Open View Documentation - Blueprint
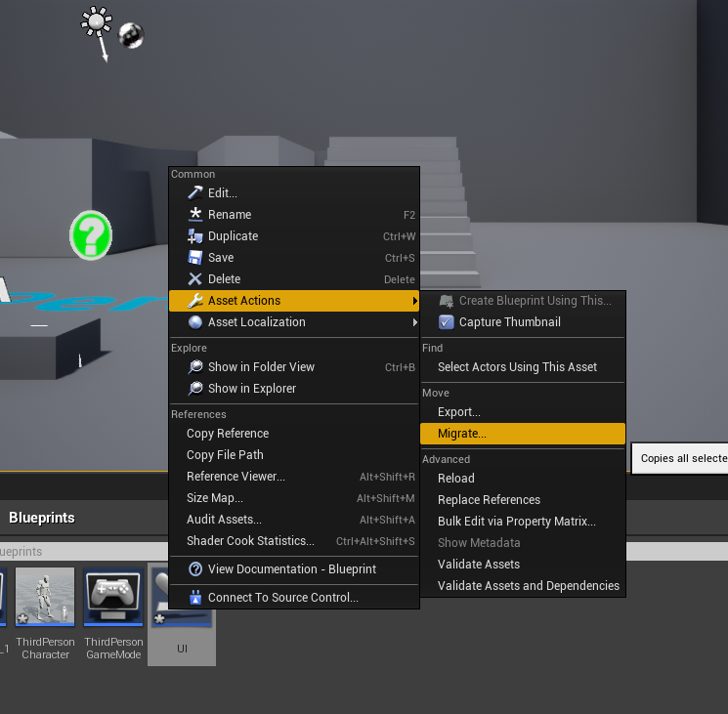This screenshot has height=714, width=728. point(294,568)
